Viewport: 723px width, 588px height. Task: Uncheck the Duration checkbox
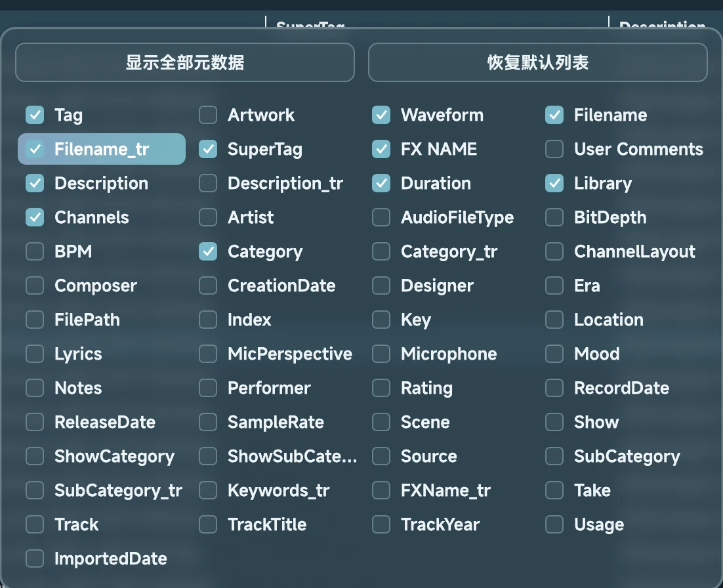click(381, 183)
